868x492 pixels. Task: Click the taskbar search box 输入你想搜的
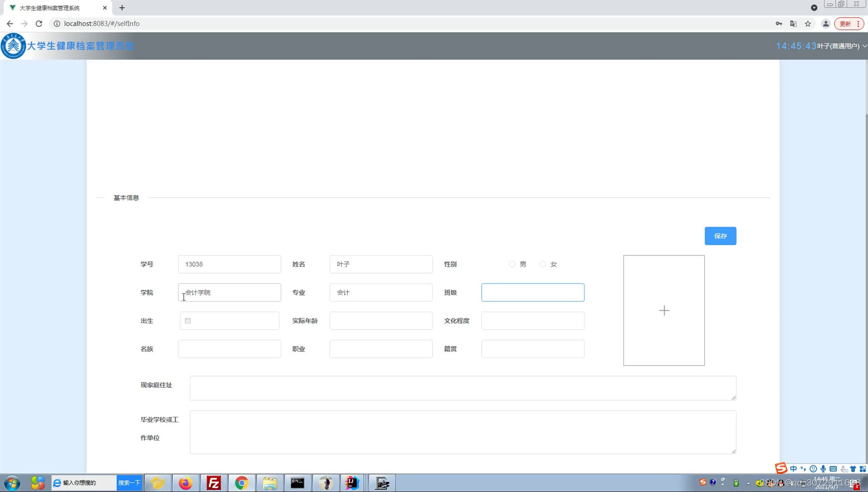pyautogui.click(x=84, y=483)
